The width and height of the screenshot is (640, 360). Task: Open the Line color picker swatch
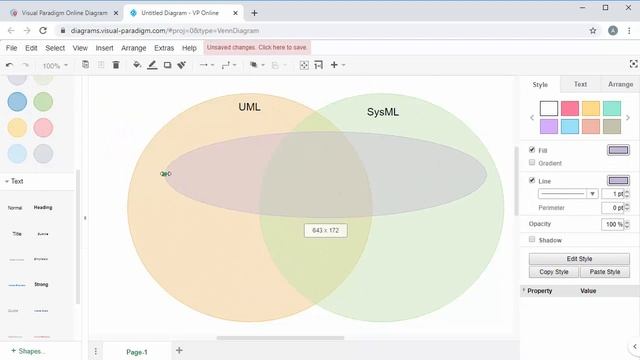618,180
